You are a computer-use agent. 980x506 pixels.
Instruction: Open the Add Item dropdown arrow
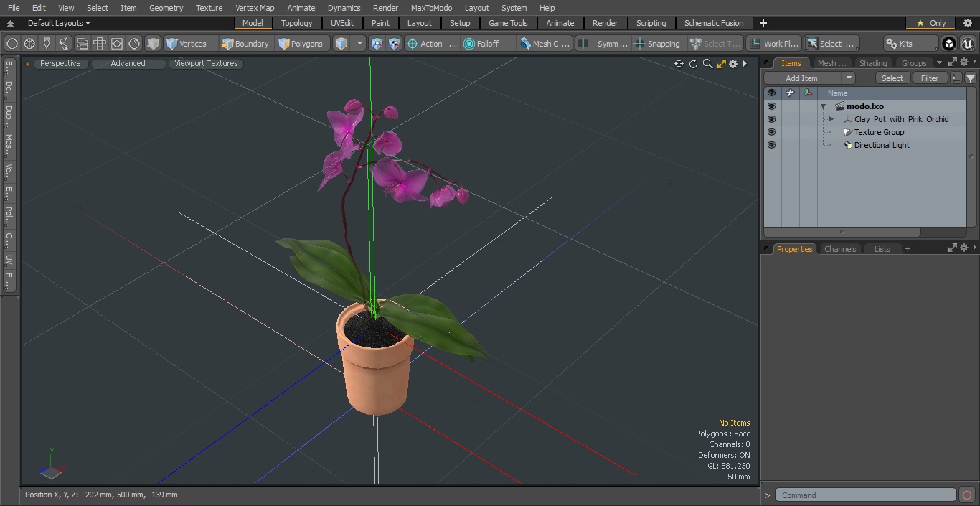[849, 78]
